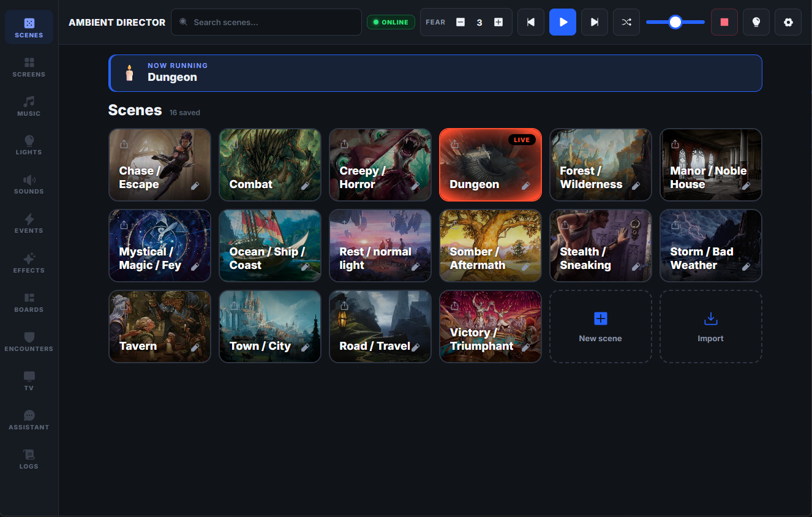Open settings with the gear icon

click(788, 22)
